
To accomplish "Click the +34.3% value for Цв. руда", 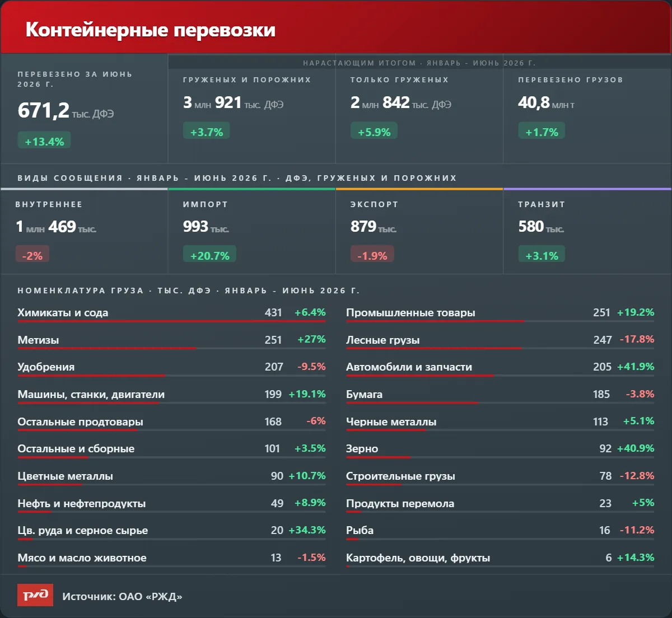I will click(307, 530).
